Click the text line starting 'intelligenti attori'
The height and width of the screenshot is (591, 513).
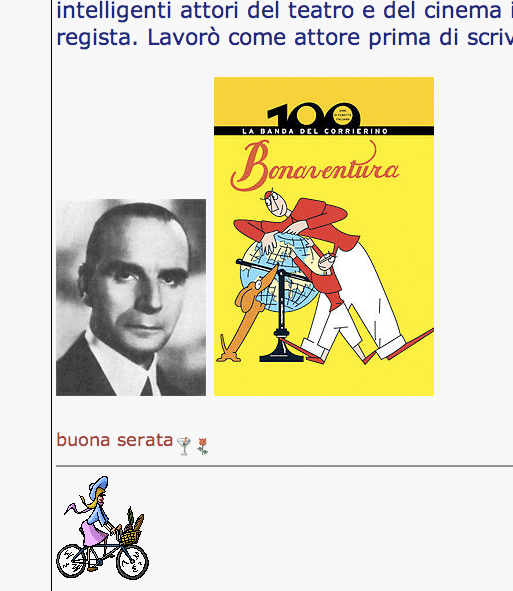tap(285, 10)
